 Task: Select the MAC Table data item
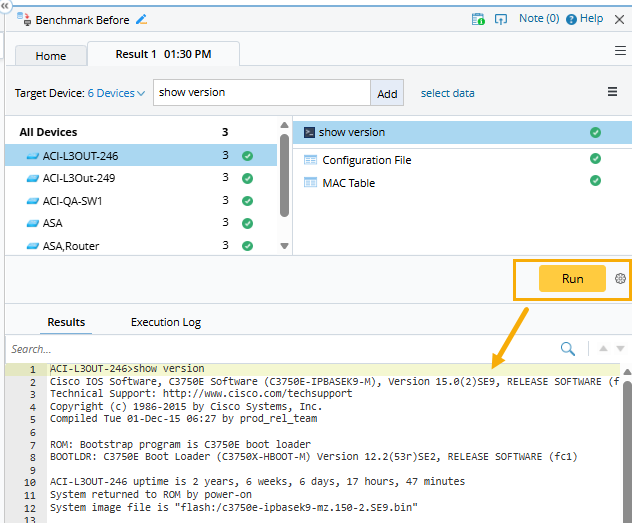[348, 183]
